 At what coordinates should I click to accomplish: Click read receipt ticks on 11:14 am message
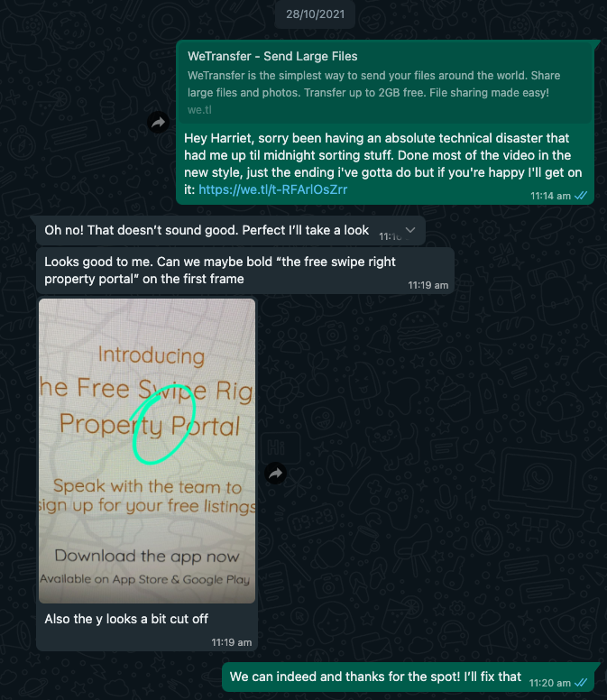pos(581,196)
